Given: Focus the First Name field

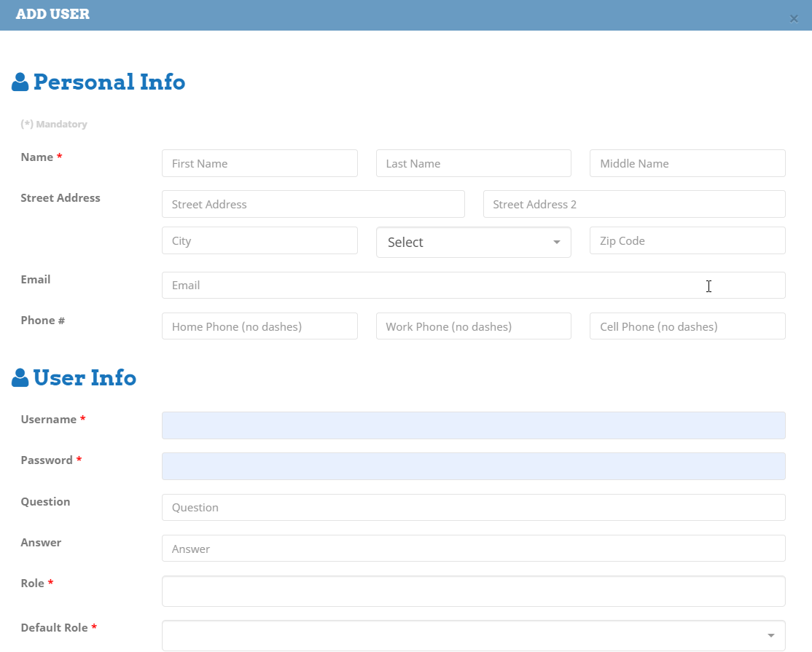Looking at the screenshot, I should tap(259, 163).
